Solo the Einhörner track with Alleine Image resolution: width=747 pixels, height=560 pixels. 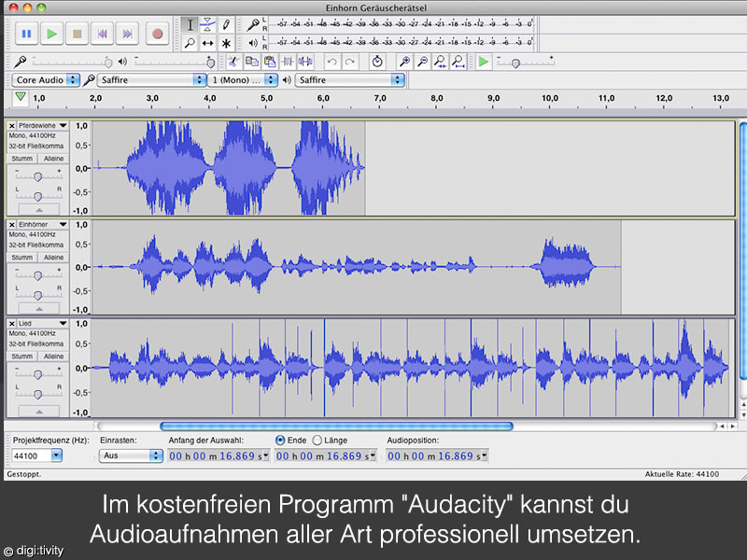pyautogui.click(x=54, y=258)
